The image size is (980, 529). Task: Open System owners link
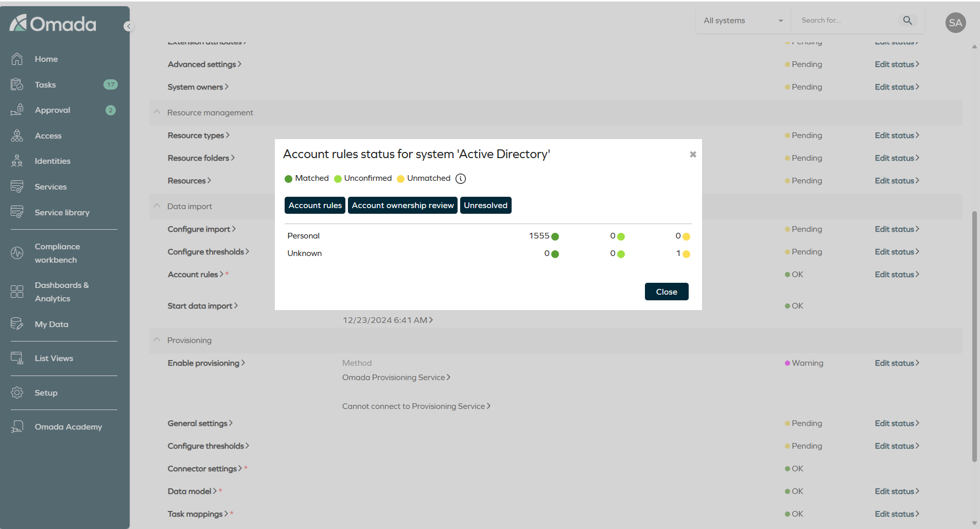coord(198,87)
